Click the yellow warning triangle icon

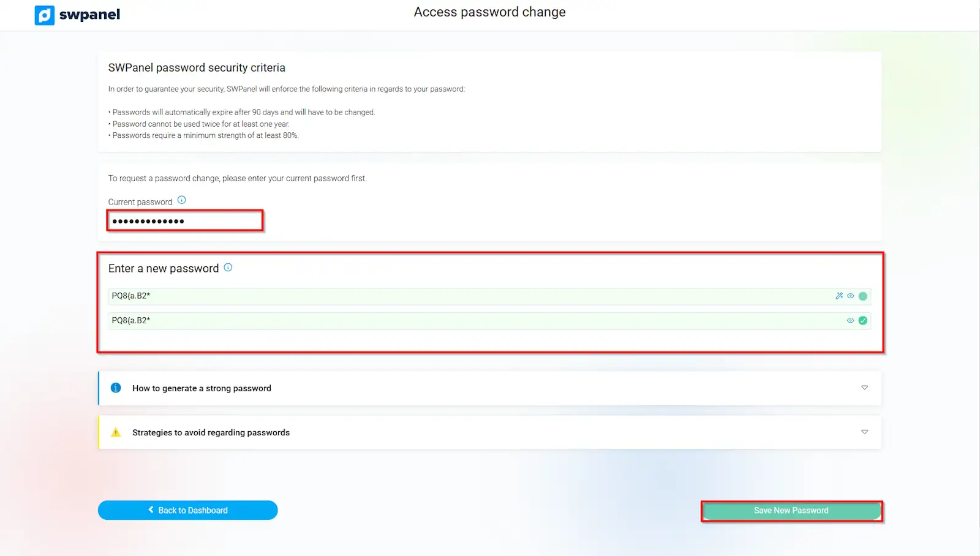(x=116, y=432)
